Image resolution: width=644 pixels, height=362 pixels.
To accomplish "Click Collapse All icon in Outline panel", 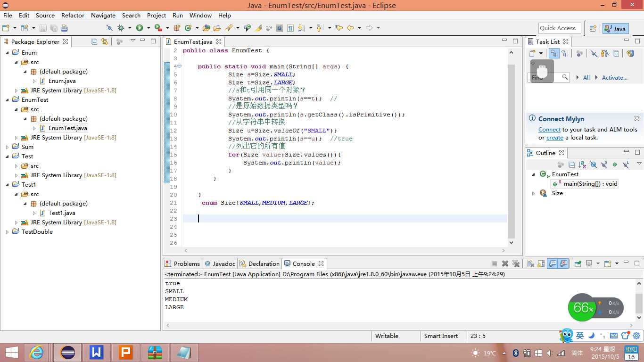I will click(571, 165).
